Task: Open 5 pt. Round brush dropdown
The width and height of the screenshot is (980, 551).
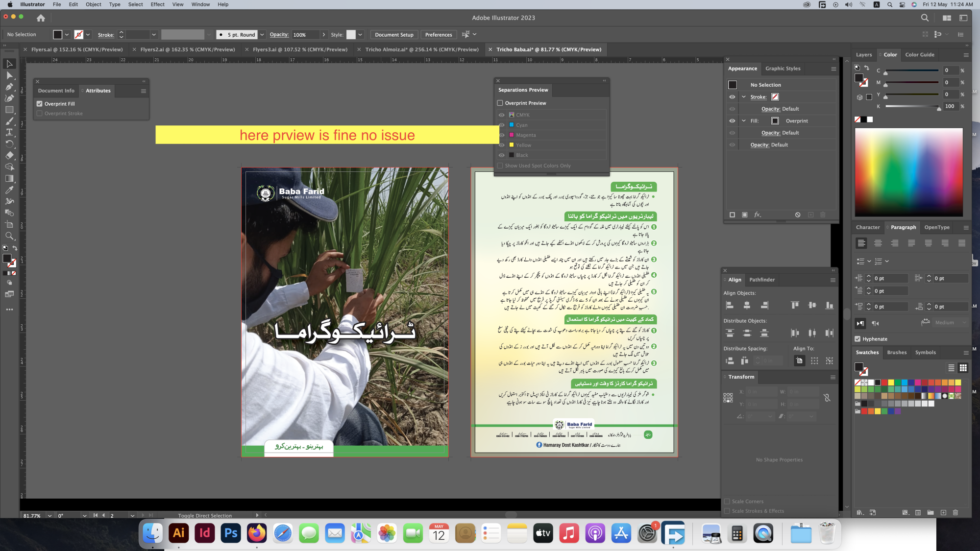Action: [x=262, y=35]
